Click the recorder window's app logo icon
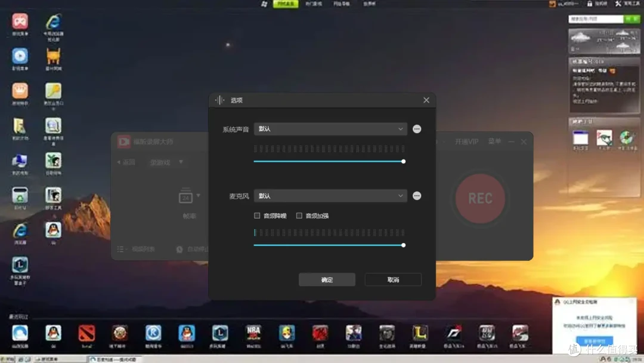This screenshot has height=363, width=644. point(123,142)
